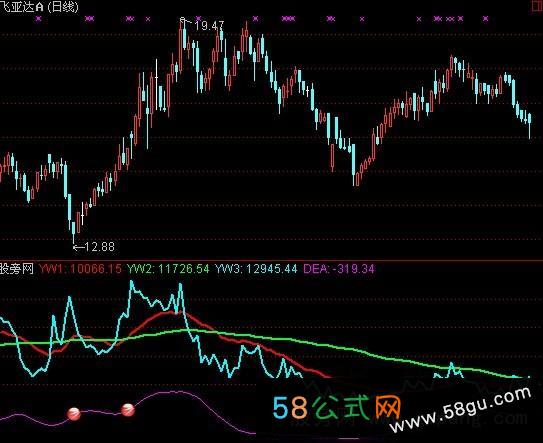Image resolution: width=543 pixels, height=443 pixels.
Task: Click the 飞亚达A stock name title
Action: pyautogui.click(x=21, y=7)
